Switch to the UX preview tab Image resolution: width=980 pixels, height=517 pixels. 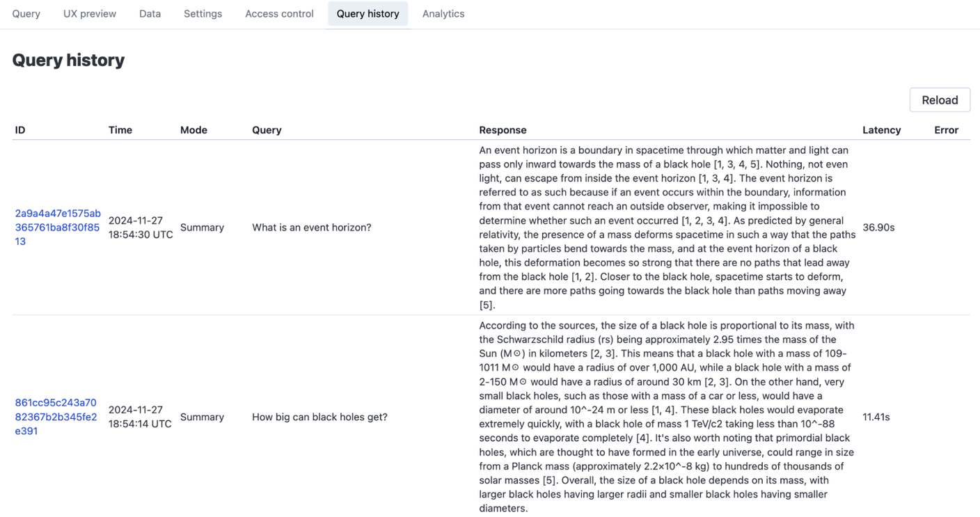pos(90,14)
